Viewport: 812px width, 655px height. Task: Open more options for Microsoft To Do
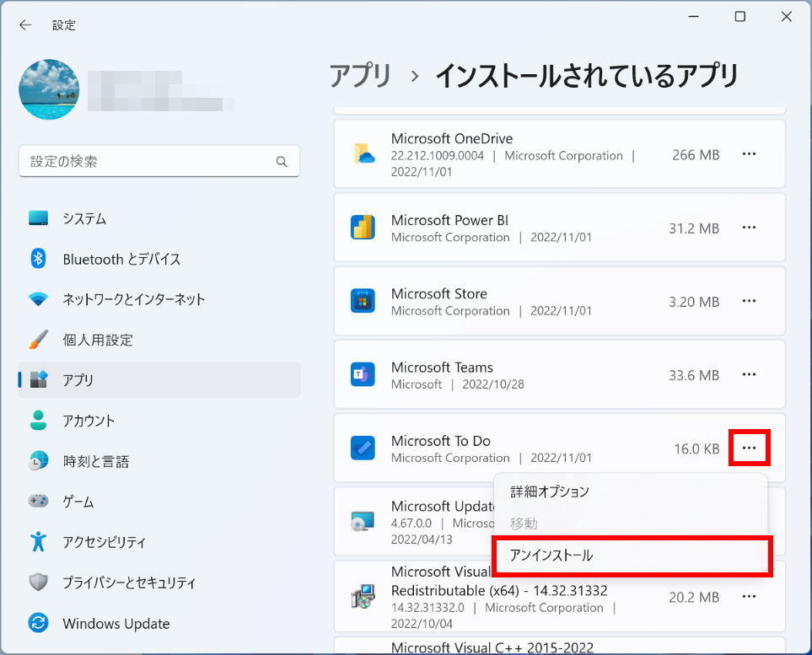(749, 448)
